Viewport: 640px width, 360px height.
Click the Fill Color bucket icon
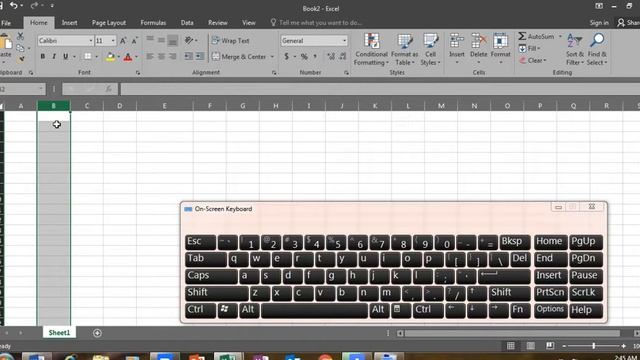click(110, 57)
